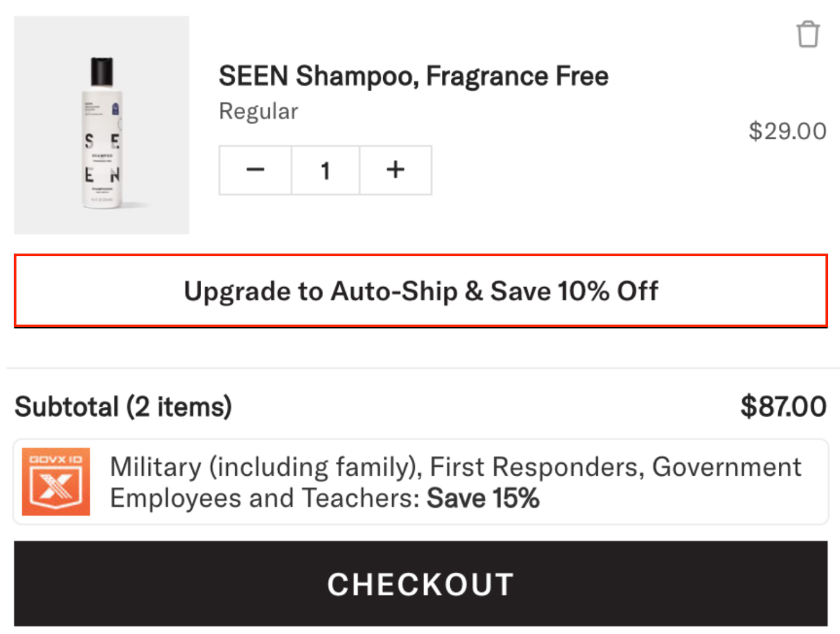Image resolution: width=840 pixels, height=634 pixels.
Task: Proceed with the CHECKOUT button
Action: pos(421,584)
